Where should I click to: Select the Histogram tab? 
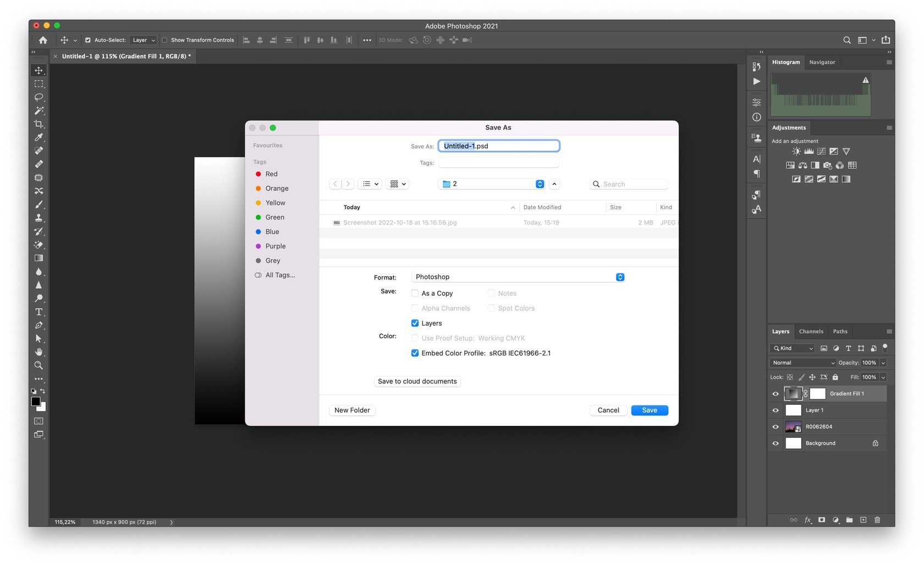coord(786,62)
